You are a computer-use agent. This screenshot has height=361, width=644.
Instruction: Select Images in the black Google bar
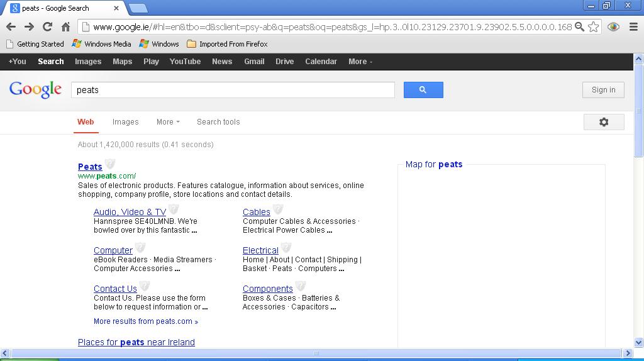pyautogui.click(x=88, y=62)
